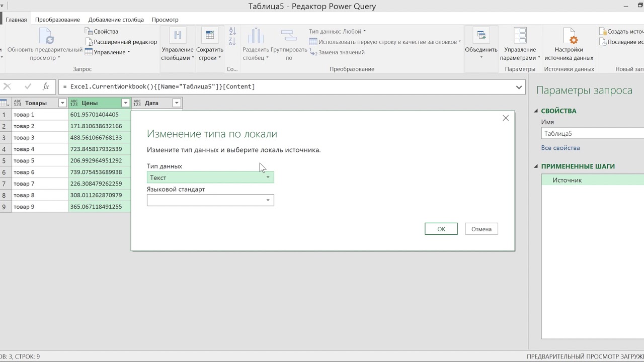Click the Reduce Rows (Сократить строки) icon
The image size is (644, 362).
(x=210, y=35)
